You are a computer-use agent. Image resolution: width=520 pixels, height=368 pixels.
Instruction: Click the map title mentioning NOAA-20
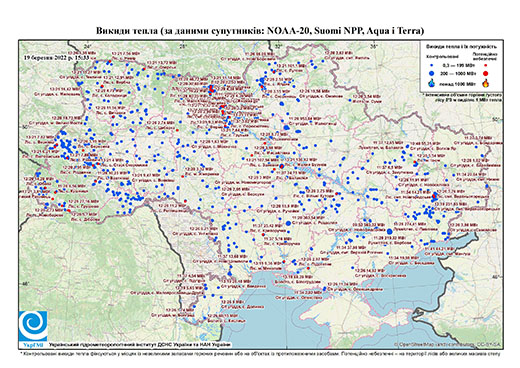260,31
